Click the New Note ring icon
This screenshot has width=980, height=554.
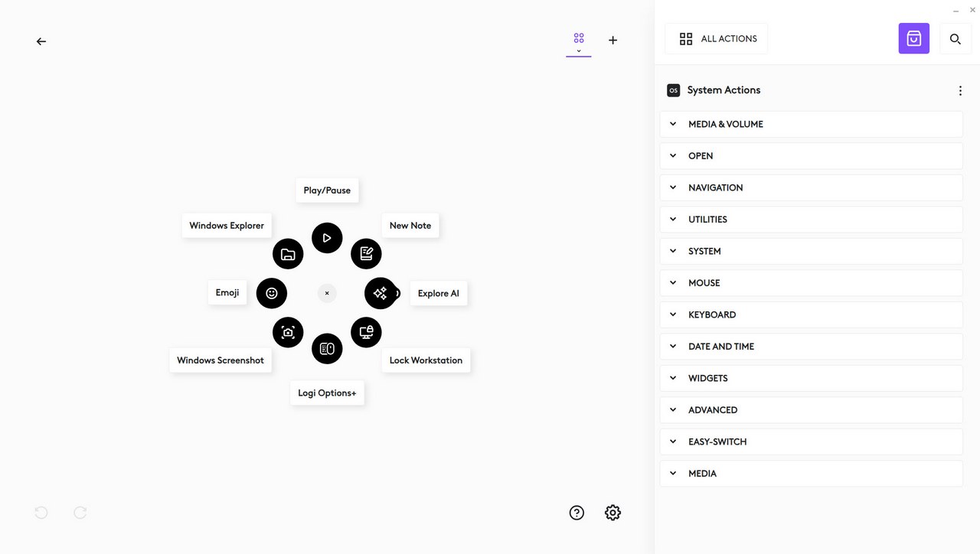click(x=366, y=254)
